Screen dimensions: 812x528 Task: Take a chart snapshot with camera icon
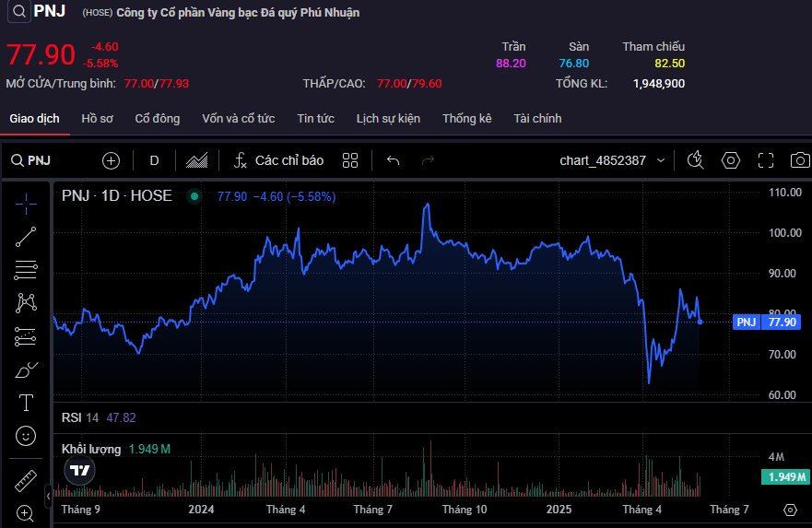point(800,160)
